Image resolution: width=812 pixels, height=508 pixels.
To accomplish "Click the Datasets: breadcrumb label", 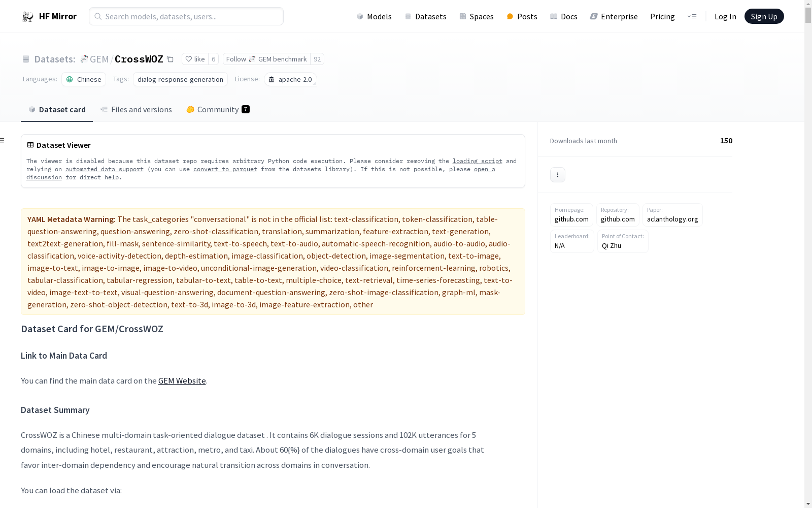I will click(x=55, y=59).
